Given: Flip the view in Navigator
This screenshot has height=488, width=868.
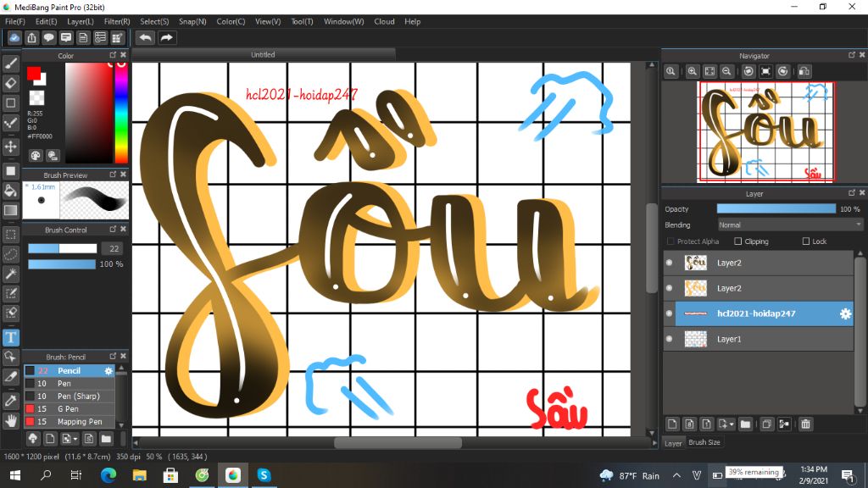Looking at the screenshot, I should [804, 71].
